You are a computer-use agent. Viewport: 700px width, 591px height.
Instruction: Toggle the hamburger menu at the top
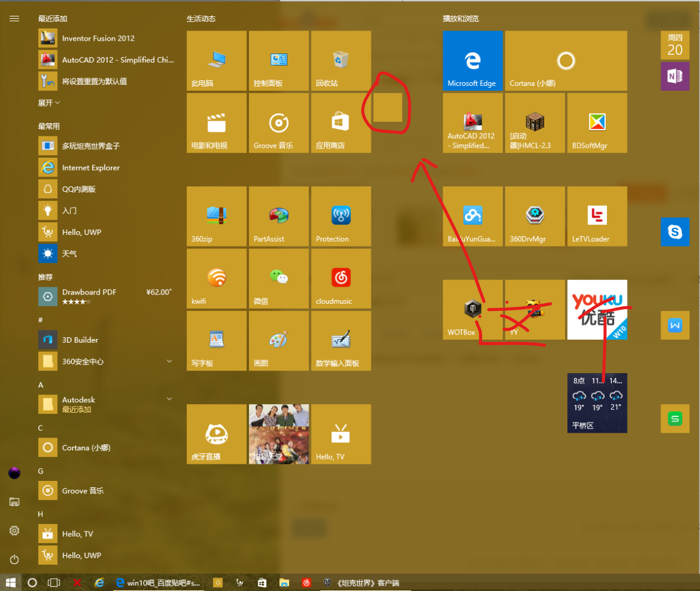[14, 18]
